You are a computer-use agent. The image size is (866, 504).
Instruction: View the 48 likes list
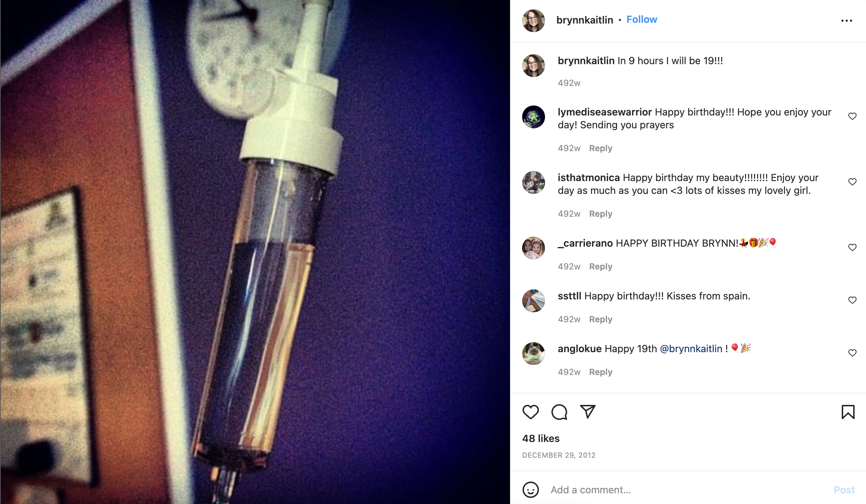(541, 438)
